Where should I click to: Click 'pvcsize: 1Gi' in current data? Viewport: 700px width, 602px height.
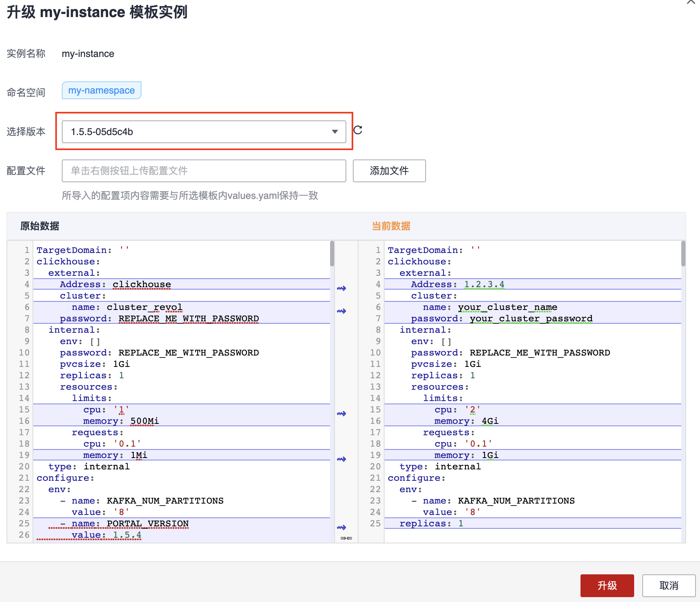[x=446, y=364]
